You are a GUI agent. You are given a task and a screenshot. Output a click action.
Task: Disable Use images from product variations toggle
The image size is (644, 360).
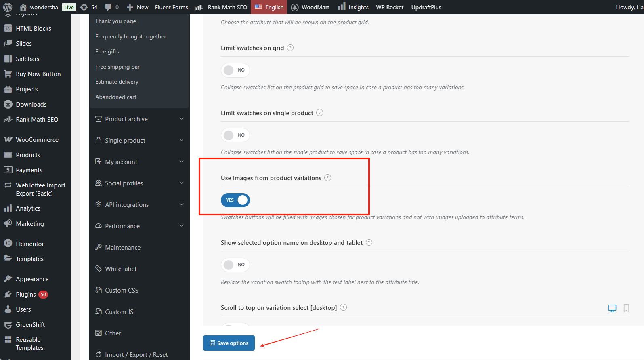point(235,200)
